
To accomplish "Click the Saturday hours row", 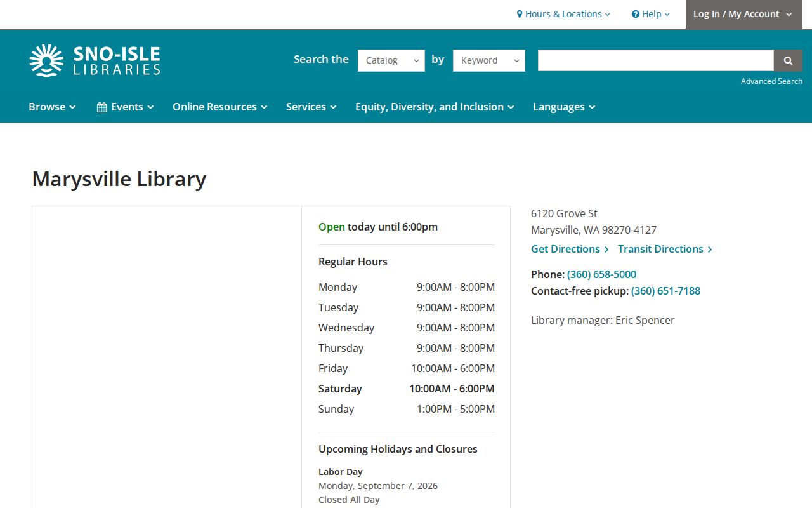I will tap(407, 389).
